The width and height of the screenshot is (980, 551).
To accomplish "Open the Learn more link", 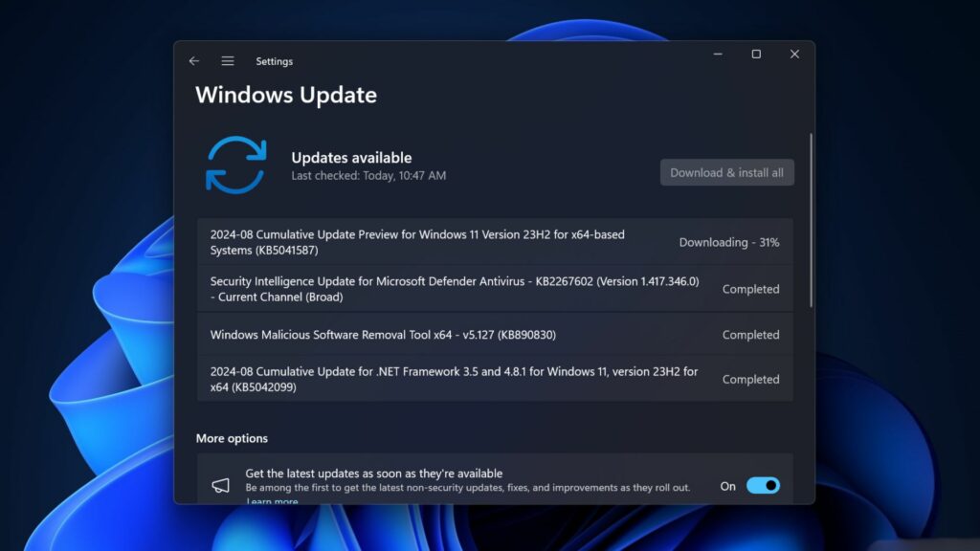I will click(271, 501).
